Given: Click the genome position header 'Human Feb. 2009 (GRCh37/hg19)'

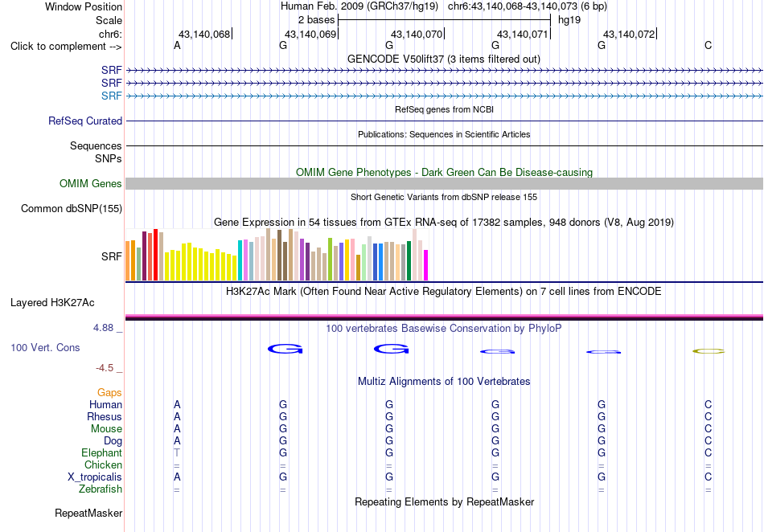Looking at the screenshot, I should tap(359, 6).
